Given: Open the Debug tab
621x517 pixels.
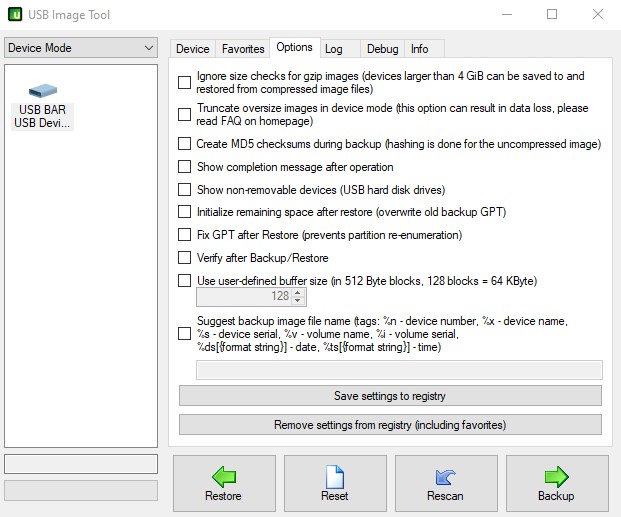Looking at the screenshot, I should 382,48.
